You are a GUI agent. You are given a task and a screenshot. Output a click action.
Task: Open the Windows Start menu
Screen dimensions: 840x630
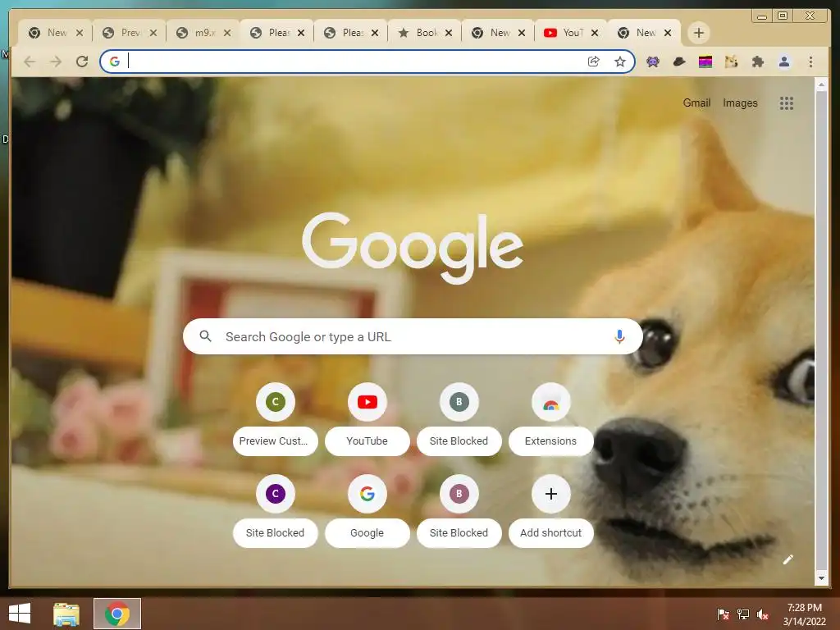(20, 614)
